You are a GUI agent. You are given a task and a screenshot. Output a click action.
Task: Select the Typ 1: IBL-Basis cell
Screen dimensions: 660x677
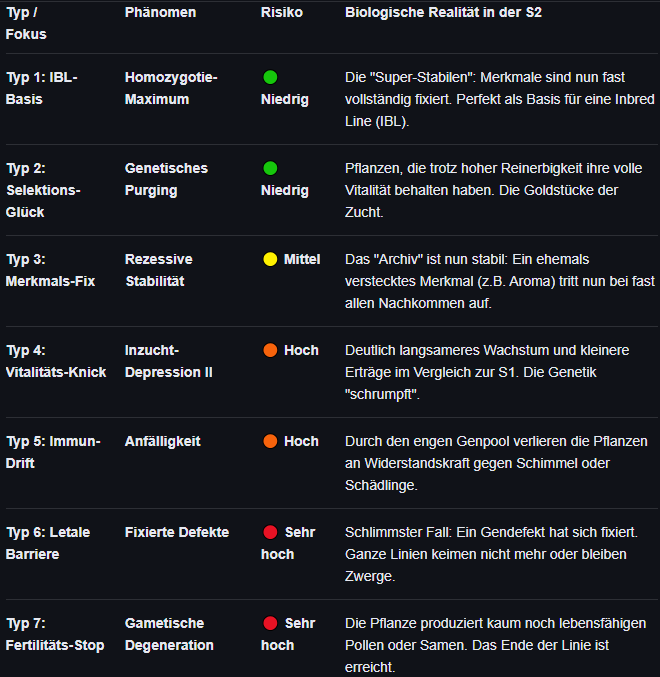pyautogui.click(x=41, y=88)
